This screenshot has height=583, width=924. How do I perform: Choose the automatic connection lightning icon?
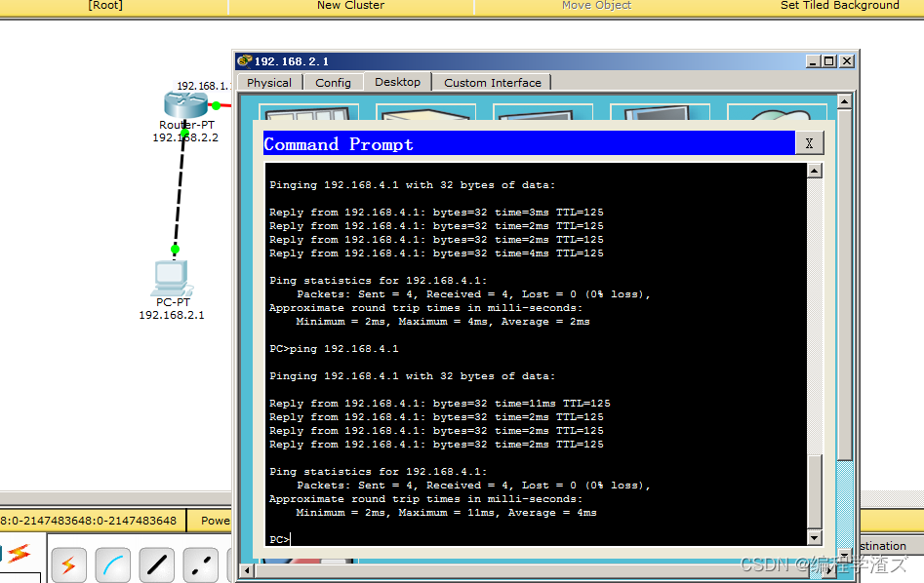(68, 564)
